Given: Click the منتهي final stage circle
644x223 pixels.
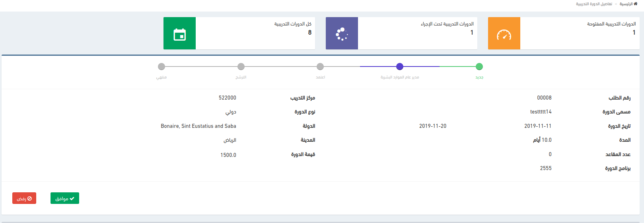Looking at the screenshot, I should click(161, 67).
